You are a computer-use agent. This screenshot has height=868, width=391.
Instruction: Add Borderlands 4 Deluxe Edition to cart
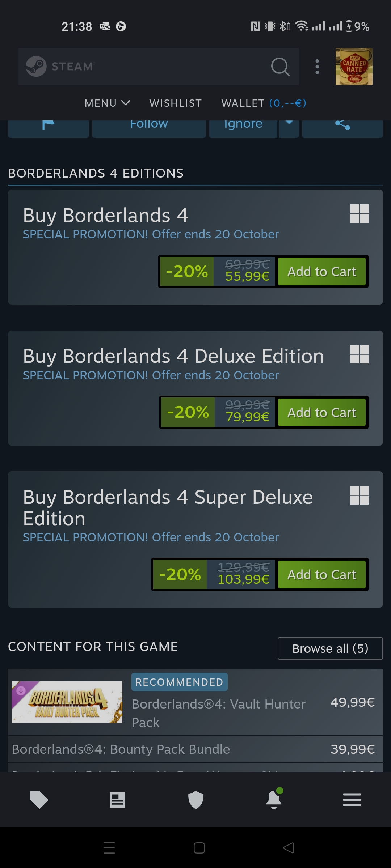pos(322,413)
